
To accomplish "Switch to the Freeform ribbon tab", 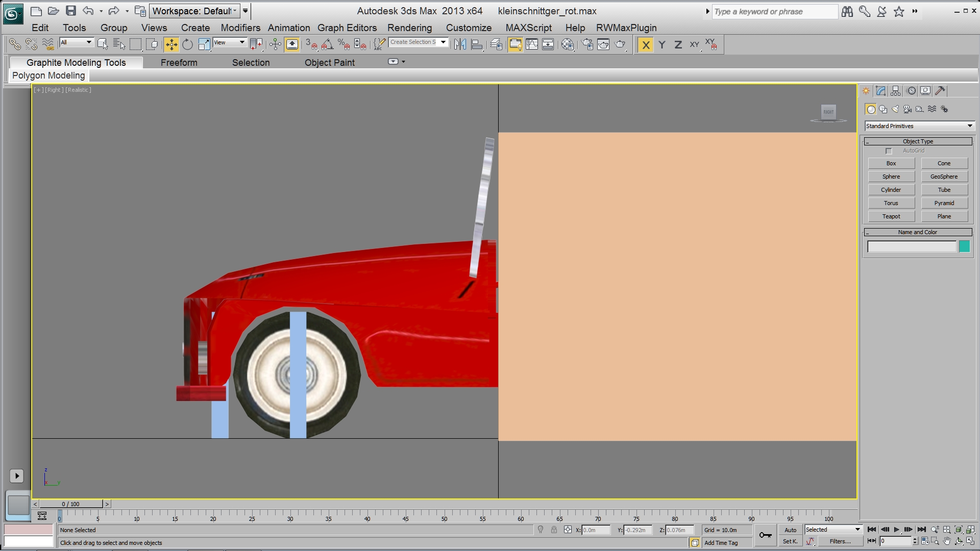I will click(x=179, y=63).
